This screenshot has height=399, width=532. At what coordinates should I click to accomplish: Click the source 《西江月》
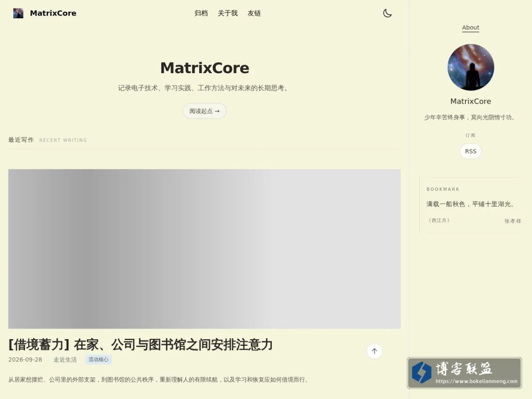[439, 220]
